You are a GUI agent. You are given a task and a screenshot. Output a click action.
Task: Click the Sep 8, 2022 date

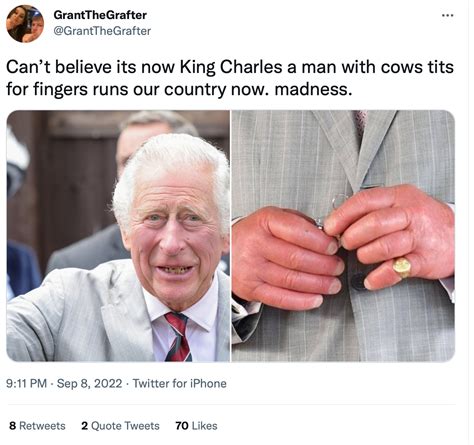(x=89, y=383)
